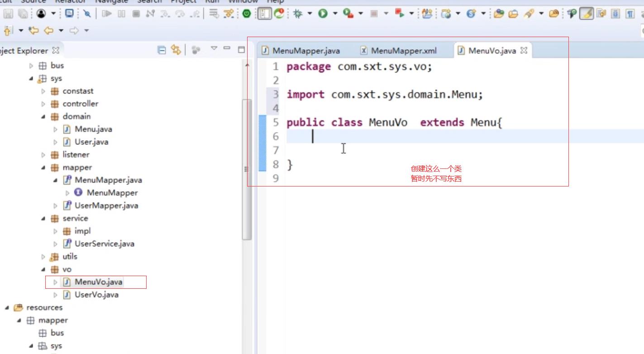Screen dimensions: 644x354
Task: Toggle Mark Occurrences highlighter button
Action: coord(587,14)
